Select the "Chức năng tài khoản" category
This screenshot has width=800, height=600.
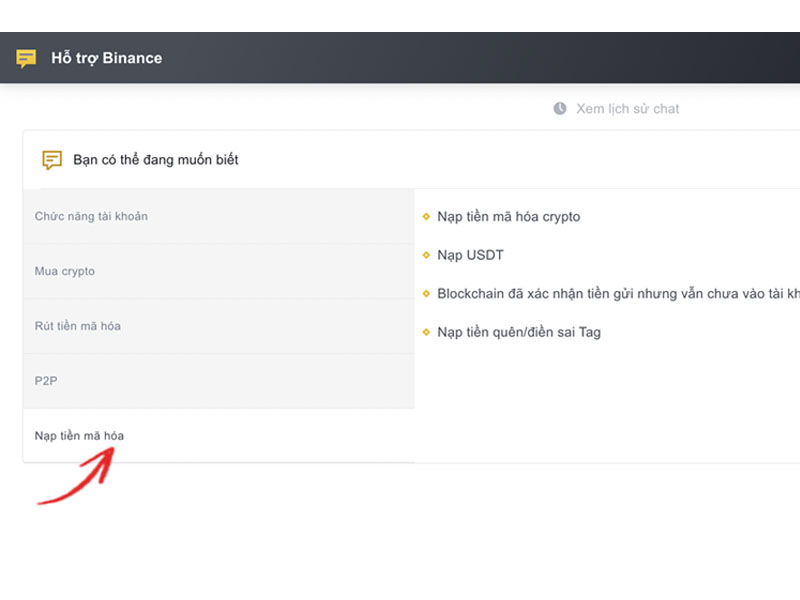tap(219, 216)
